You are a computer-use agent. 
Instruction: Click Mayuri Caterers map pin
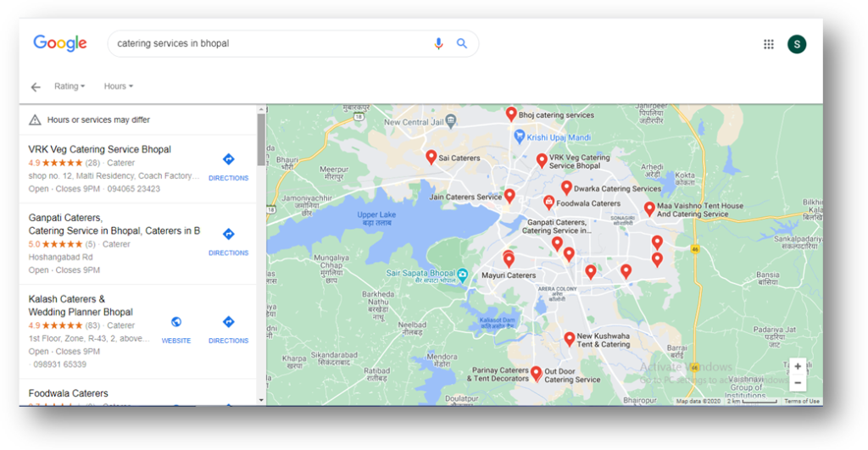[x=509, y=258]
